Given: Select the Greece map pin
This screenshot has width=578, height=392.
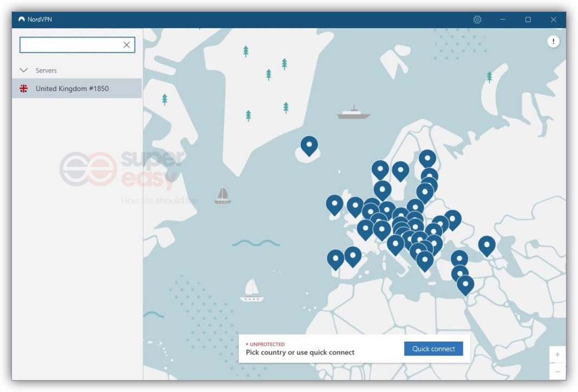Looking at the screenshot, I should pyautogui.click(x=424, y=261).
